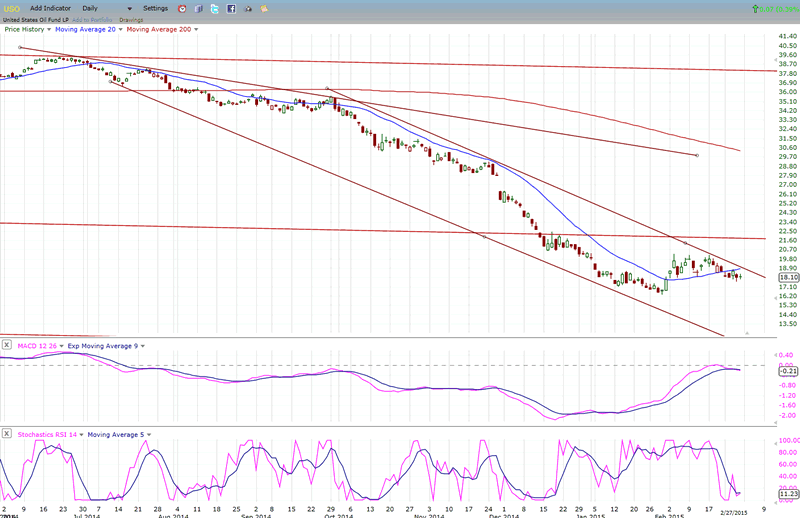This screenshot has height=518, width=800.
Task: Close the MACD indicator panel
Action: pyautogui.click(x=7, y=345)
